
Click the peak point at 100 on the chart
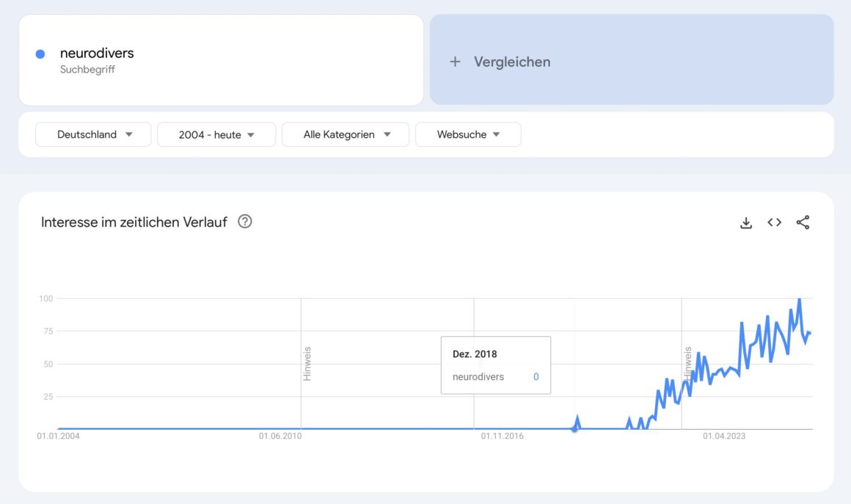[799, 299]
